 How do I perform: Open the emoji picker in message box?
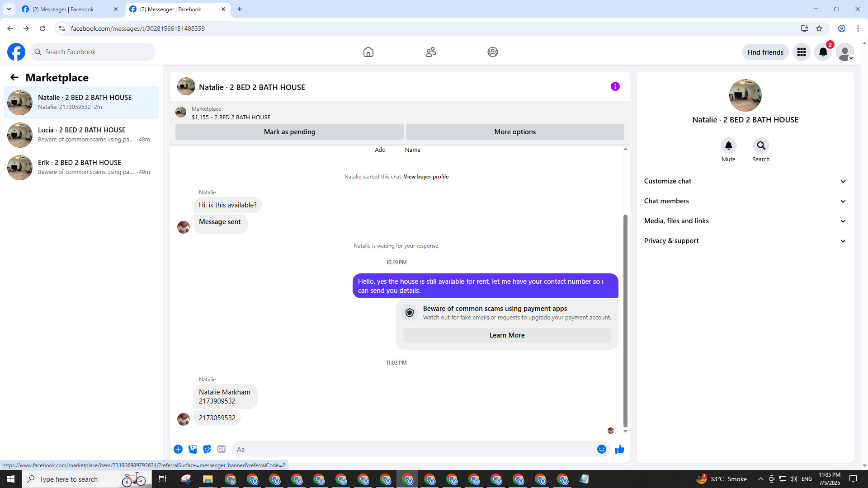point(601,449)
